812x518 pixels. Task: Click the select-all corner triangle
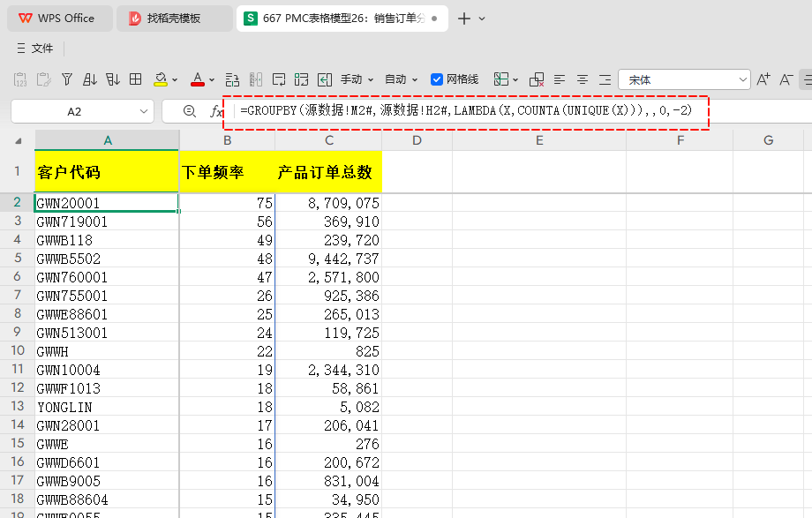pos(19,141)
